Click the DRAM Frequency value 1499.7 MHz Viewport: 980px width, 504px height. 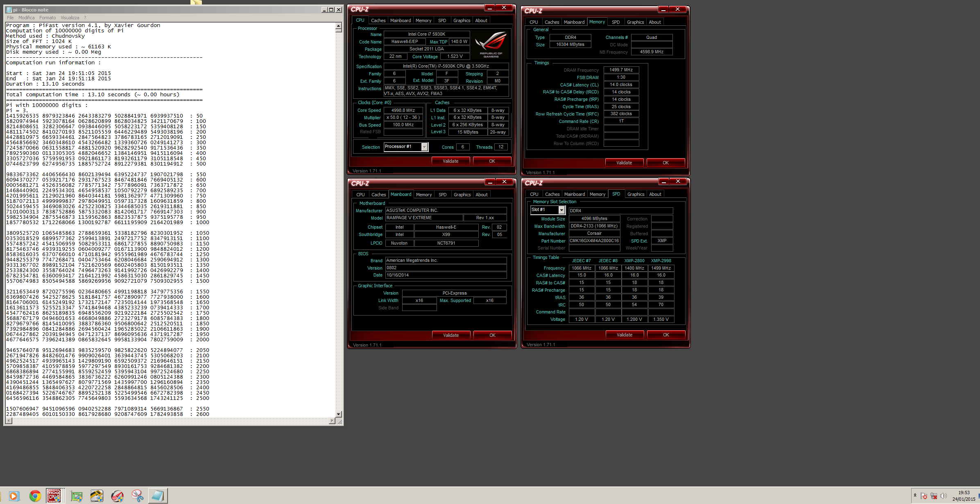(x=621, y=70)
